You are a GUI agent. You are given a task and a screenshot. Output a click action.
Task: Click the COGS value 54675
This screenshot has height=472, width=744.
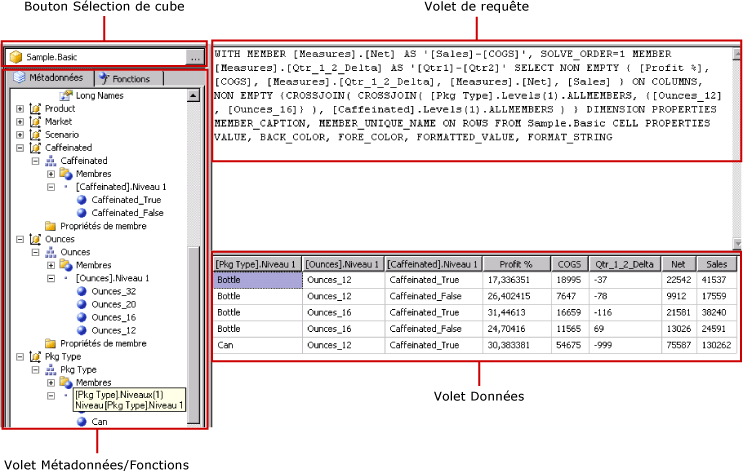tap(568, 345)
